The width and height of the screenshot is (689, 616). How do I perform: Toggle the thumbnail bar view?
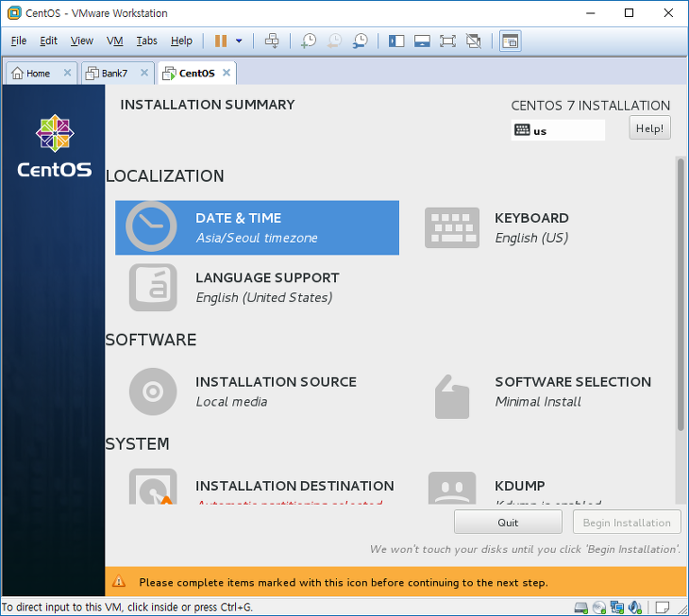[422, 41]
